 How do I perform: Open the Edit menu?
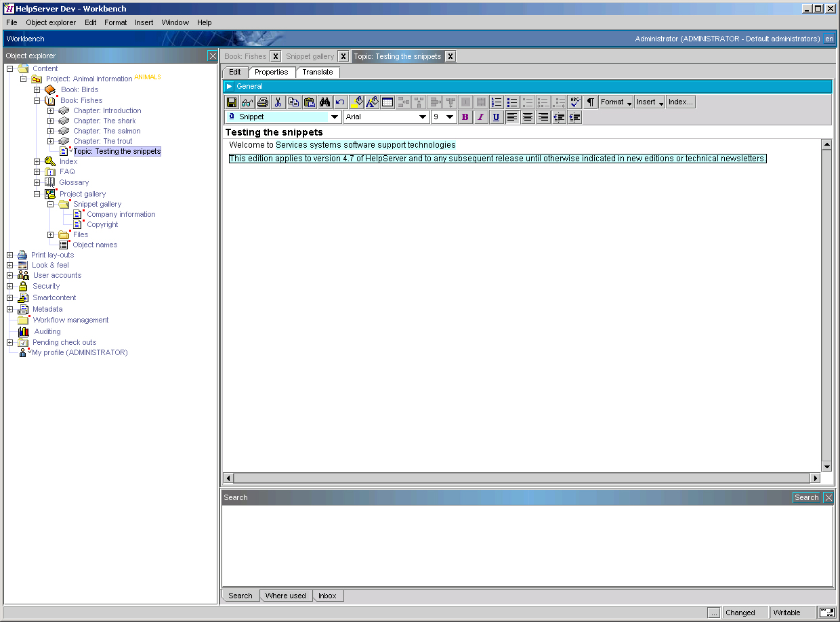pos(91,22)
